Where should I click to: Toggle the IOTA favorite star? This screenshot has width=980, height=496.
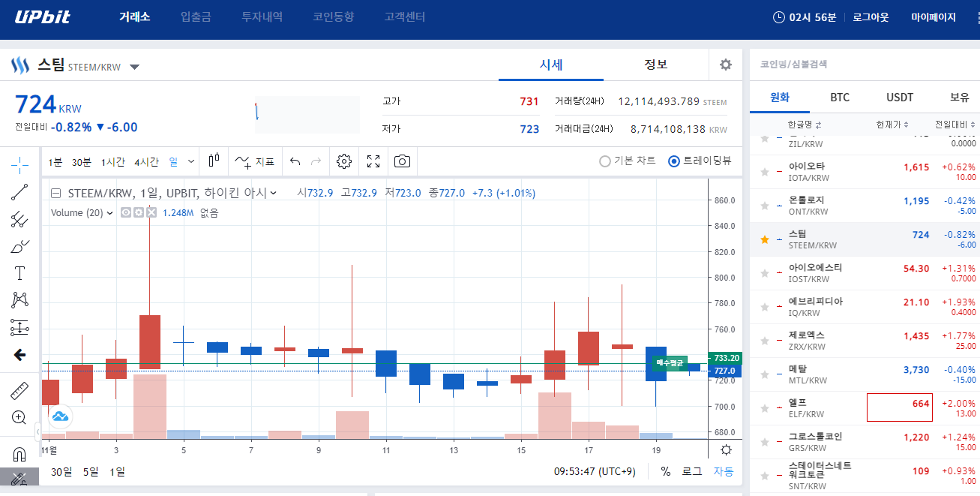coord(765,172)
